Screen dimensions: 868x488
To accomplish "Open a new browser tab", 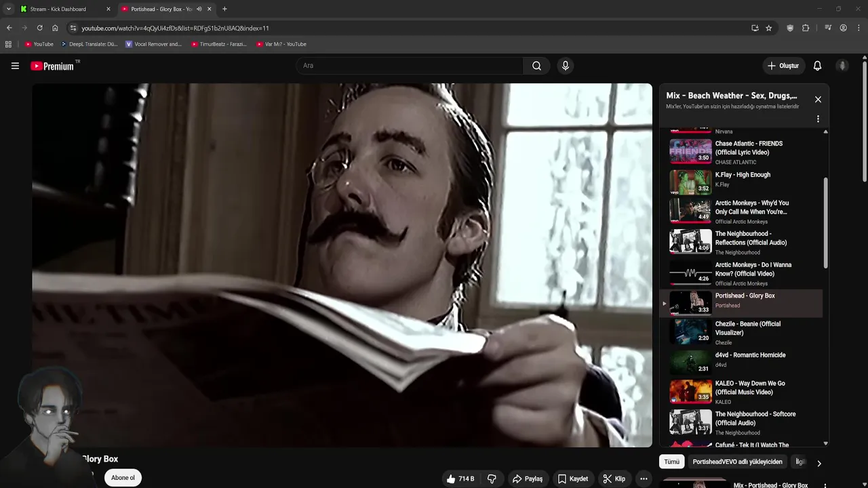I will [224, 9].
